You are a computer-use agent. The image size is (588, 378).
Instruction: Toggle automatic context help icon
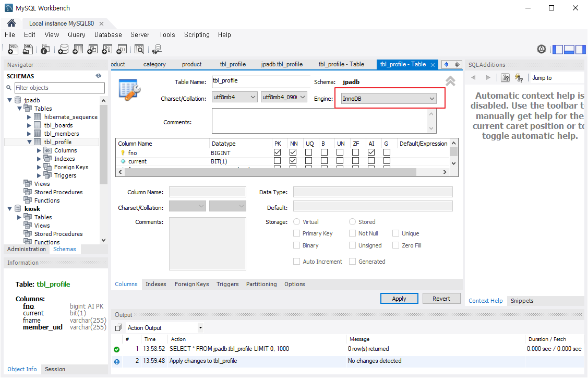point(519,78)
